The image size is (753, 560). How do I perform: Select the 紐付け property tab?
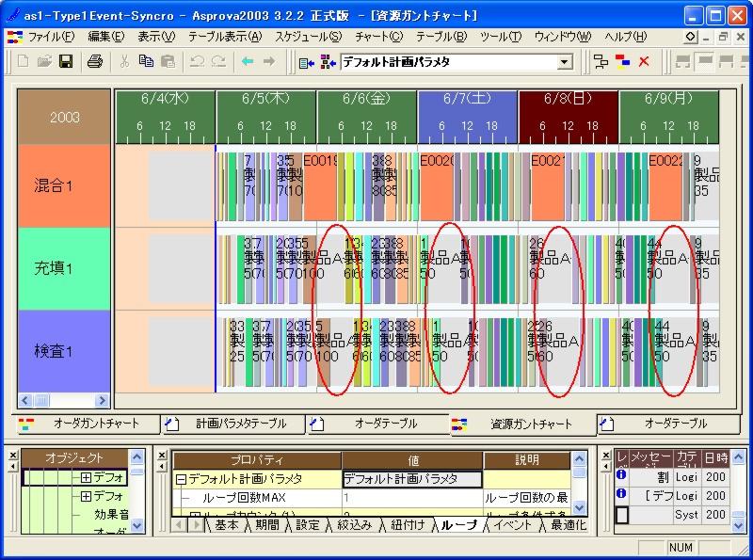[408, 525]
